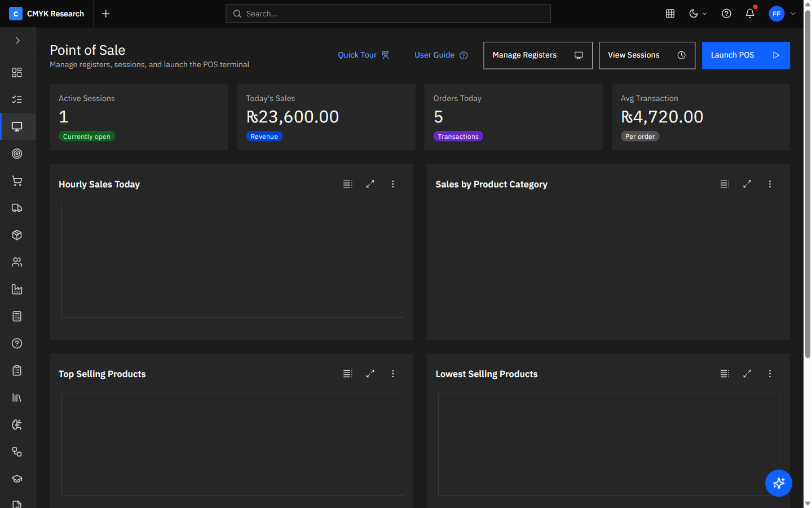Open the library books sidebar icon
Image resolution: width=812 pixels, height=508 pixels.
point(17,397)
